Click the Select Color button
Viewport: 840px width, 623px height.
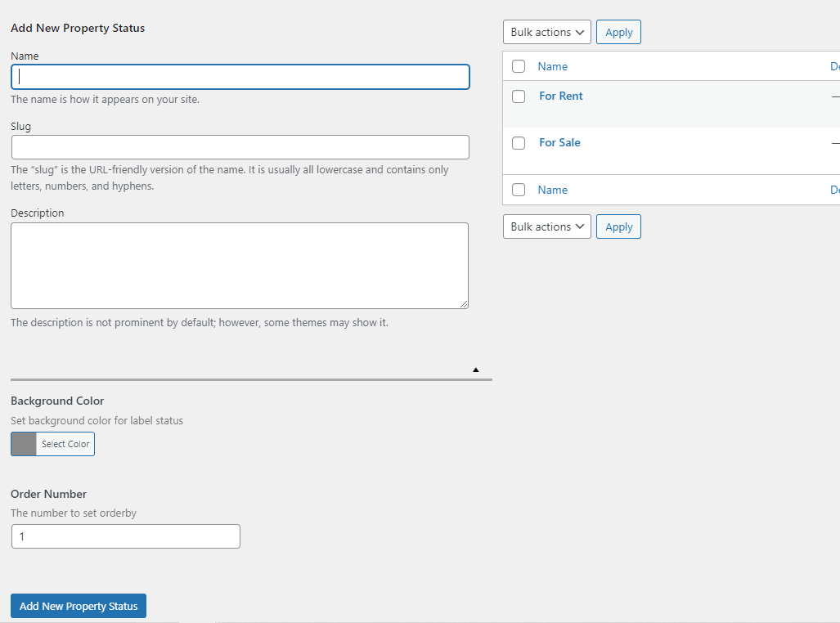65,444
